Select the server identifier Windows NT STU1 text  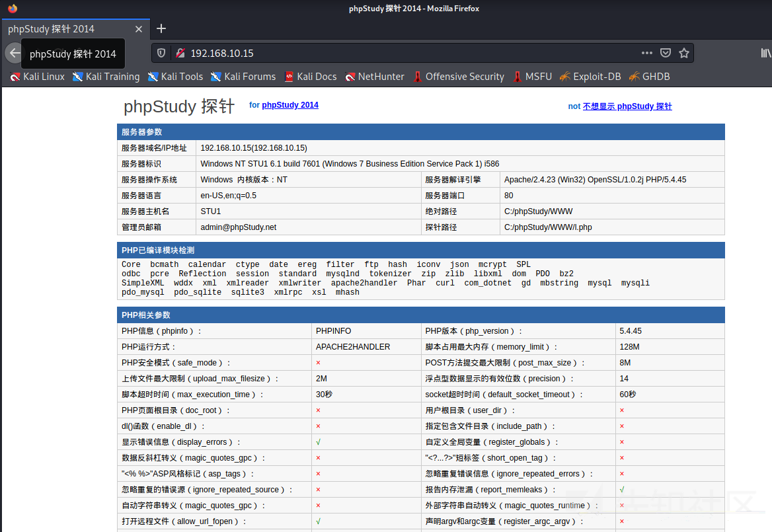tap(350, 164)
